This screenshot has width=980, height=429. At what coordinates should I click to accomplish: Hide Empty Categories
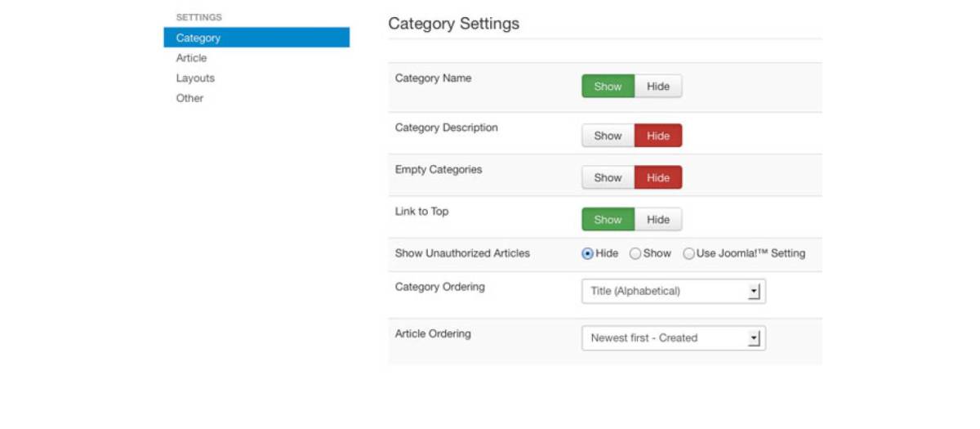(x=658, y=177)
